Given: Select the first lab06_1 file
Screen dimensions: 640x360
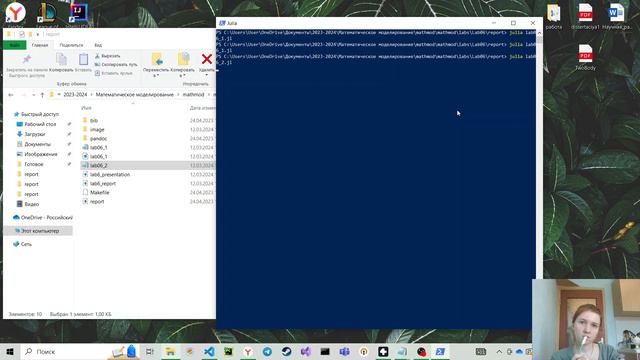Looking at the screenshot, I should pos(98,147).
